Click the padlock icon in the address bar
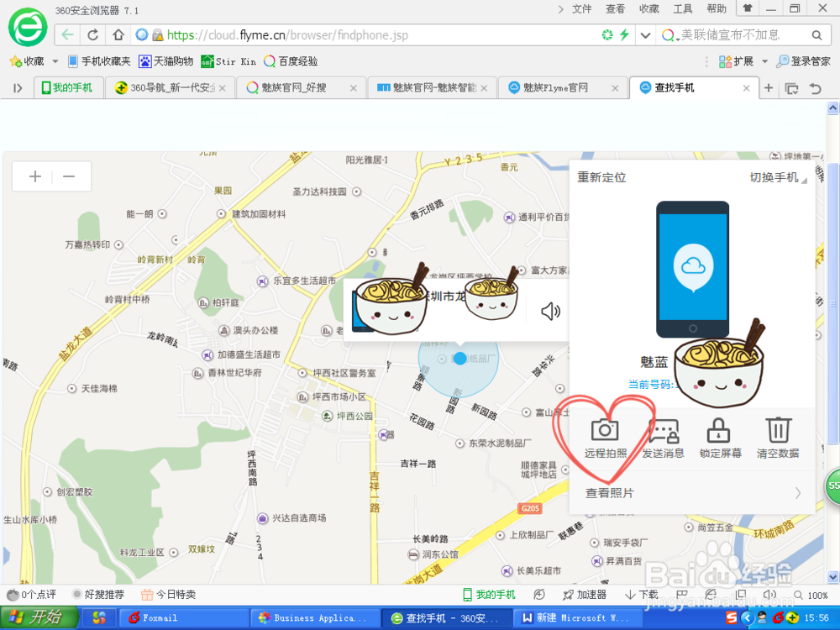Viewport: 840px width, 630px height. point(158,35)
